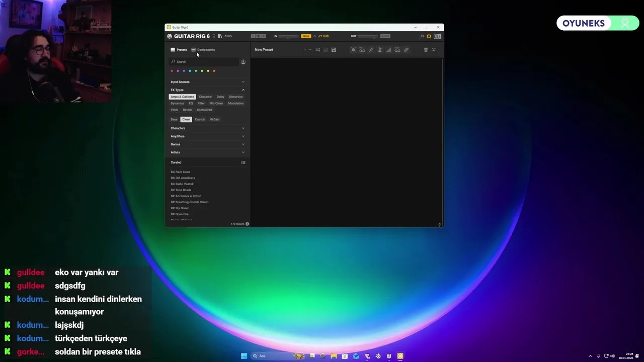This screenshot has height=362, width=644.
Task: Expand the Input Sources section
Action: tap(207, 82)
